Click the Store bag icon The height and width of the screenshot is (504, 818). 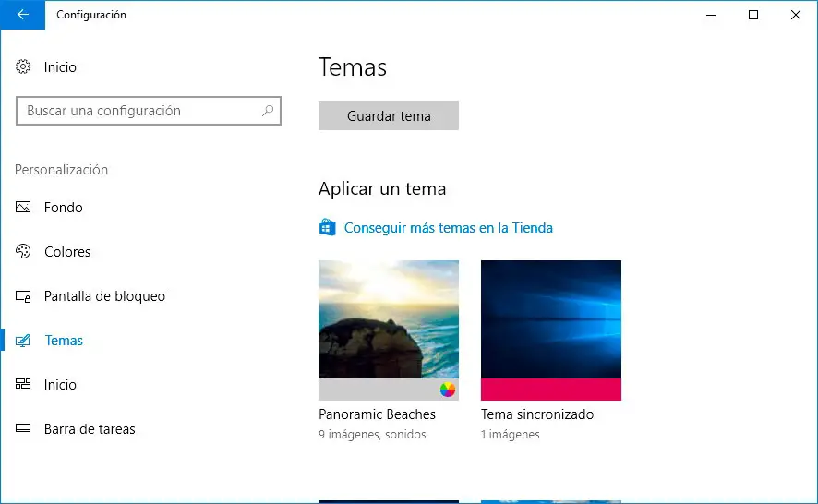click(327, 227)
